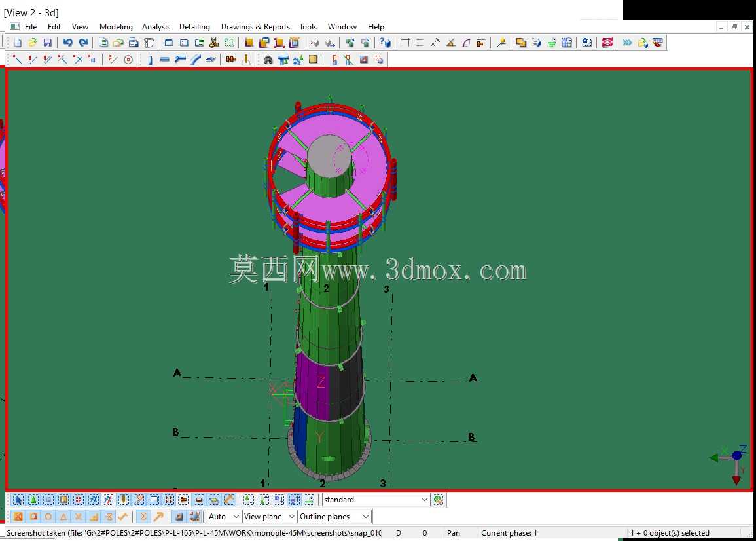This screenshot has width=756, height=541.
Task: Click the create basic view icon
Action: (x=169, y=43)
